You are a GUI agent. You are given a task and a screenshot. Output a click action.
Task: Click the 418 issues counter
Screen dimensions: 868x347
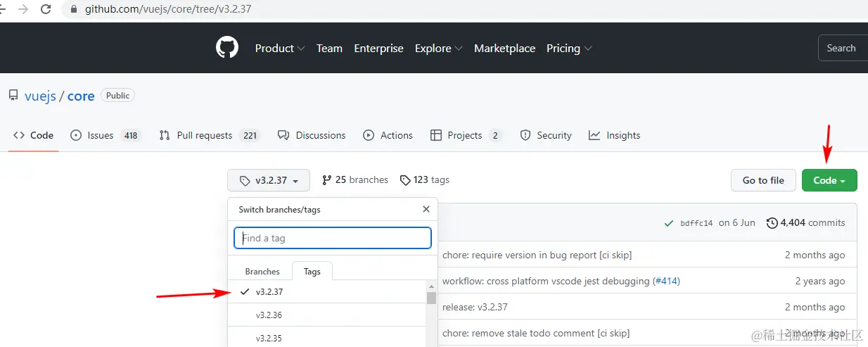click(130, 135)
